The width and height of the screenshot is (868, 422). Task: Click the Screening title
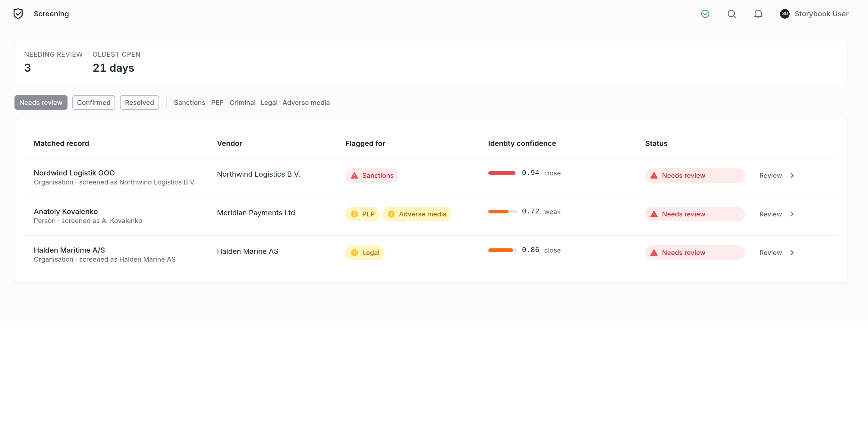[x=51, y=14]
